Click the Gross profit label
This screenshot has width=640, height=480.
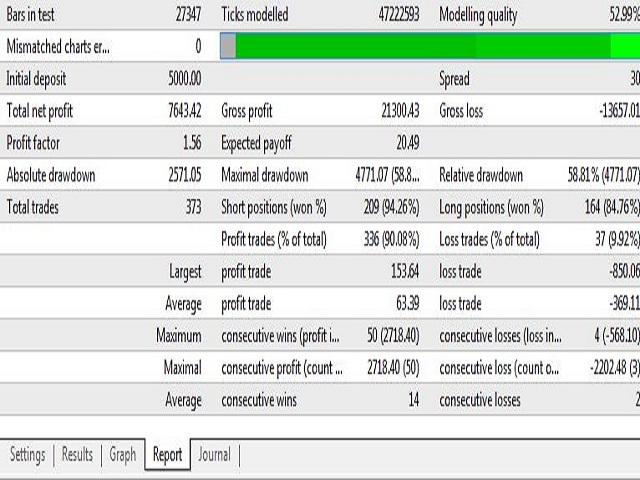pos(247,111)
